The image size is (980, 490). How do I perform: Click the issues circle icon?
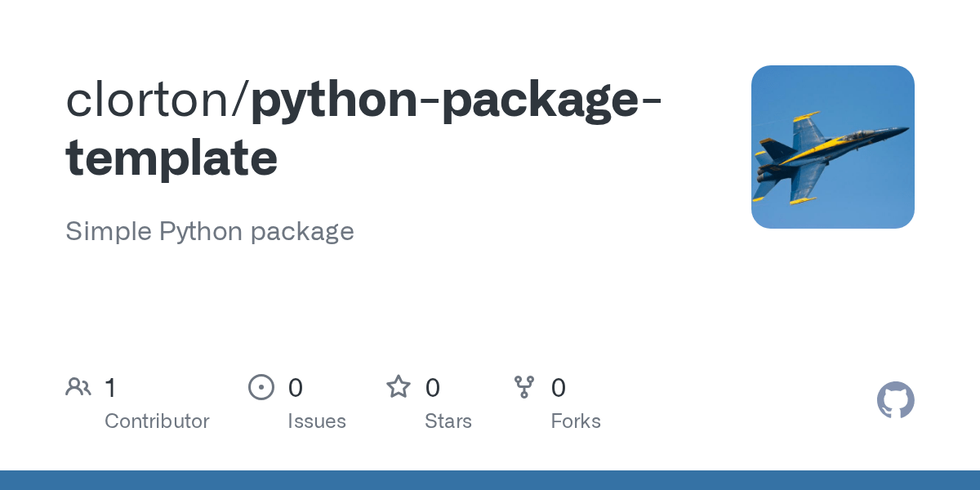pos(261,387)
